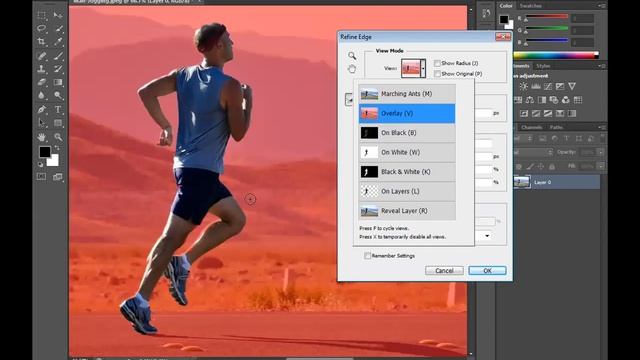Add a Vibrance adjustment

[572, 86]
